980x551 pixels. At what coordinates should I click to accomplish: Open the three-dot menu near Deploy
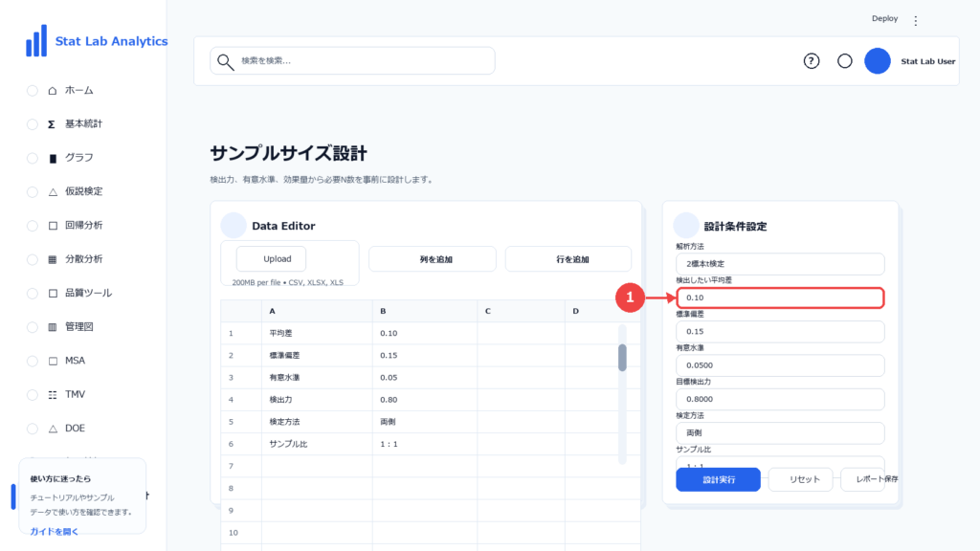916,21
